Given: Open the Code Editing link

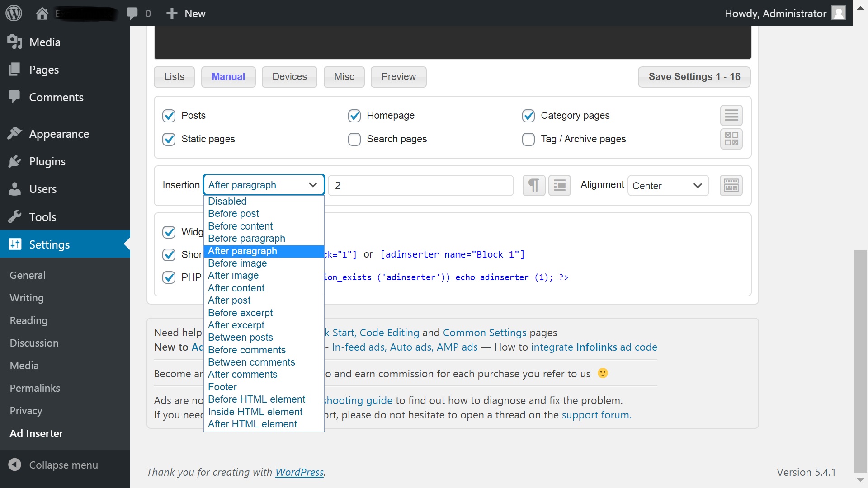Looking at the screenshot, I should tap(390, 333).
